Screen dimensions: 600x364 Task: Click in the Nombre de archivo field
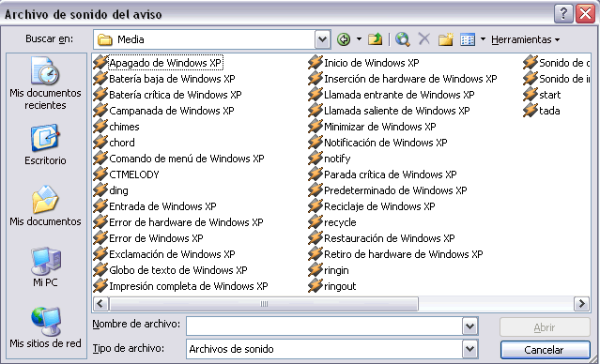point(324,326)
